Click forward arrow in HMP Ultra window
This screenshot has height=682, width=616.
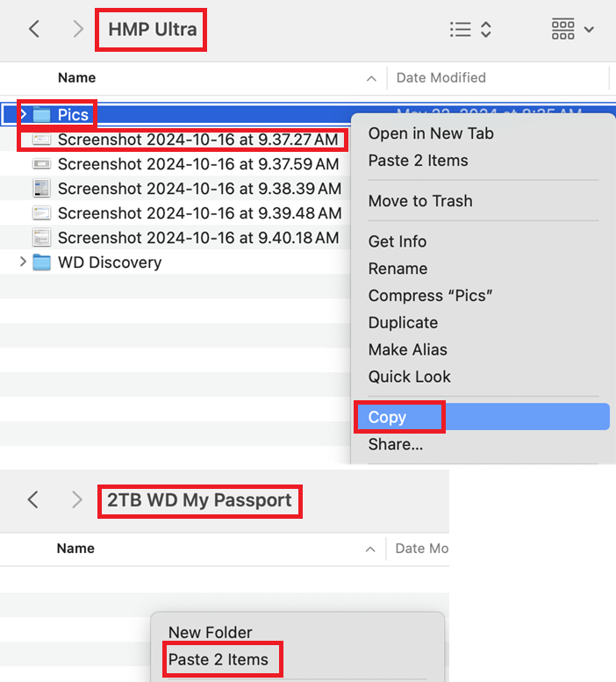tap(78, 29)
